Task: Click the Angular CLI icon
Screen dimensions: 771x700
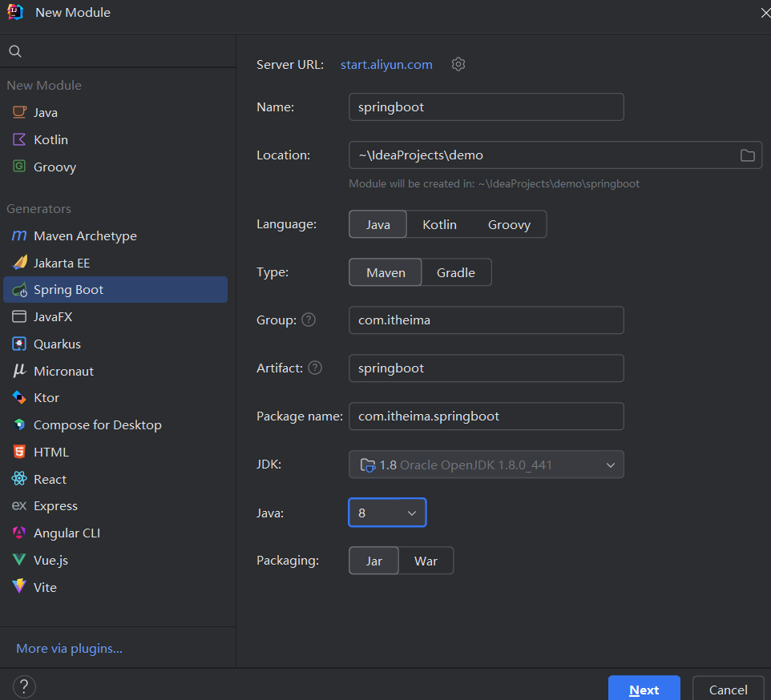Action: tap(19, 533)
